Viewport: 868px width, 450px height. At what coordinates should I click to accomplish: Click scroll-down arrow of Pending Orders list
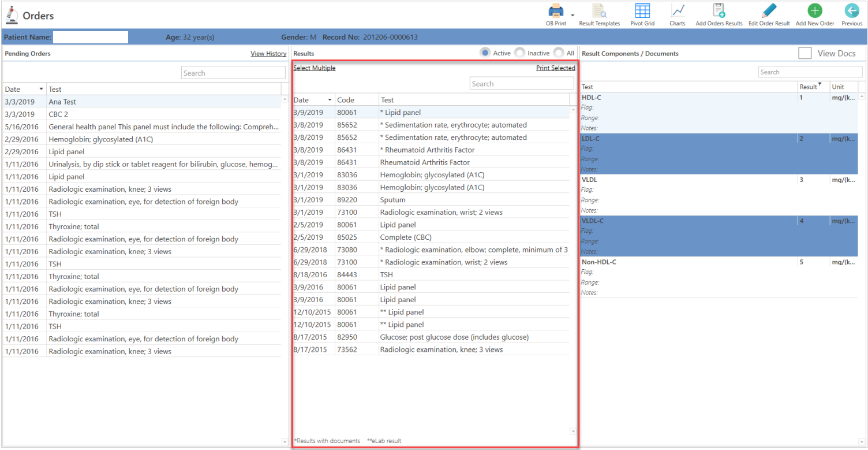coord(284,442)
